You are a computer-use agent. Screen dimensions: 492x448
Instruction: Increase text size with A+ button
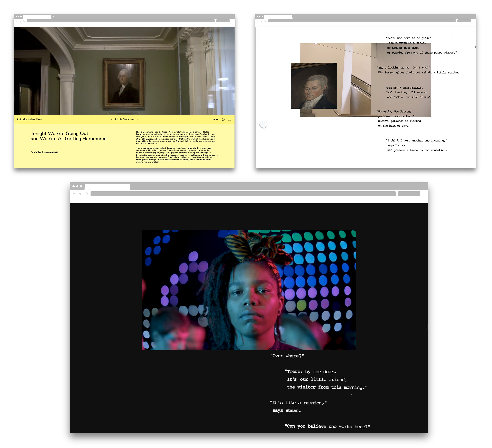point(218,119)
